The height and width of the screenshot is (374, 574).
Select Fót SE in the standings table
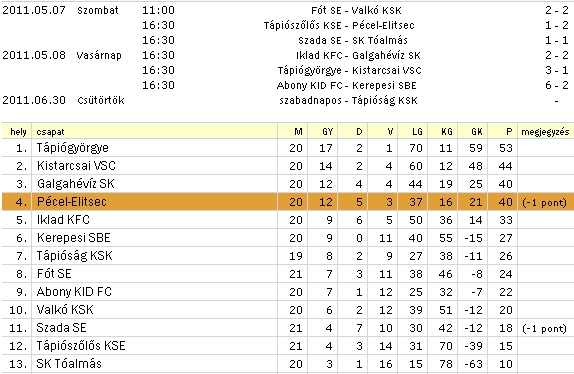54,274
